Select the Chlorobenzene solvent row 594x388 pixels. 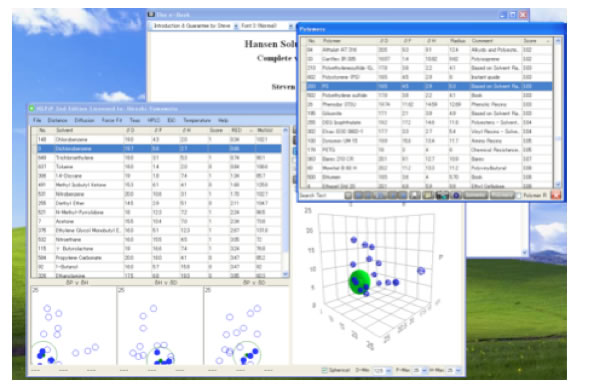click(x=159, y=139)
